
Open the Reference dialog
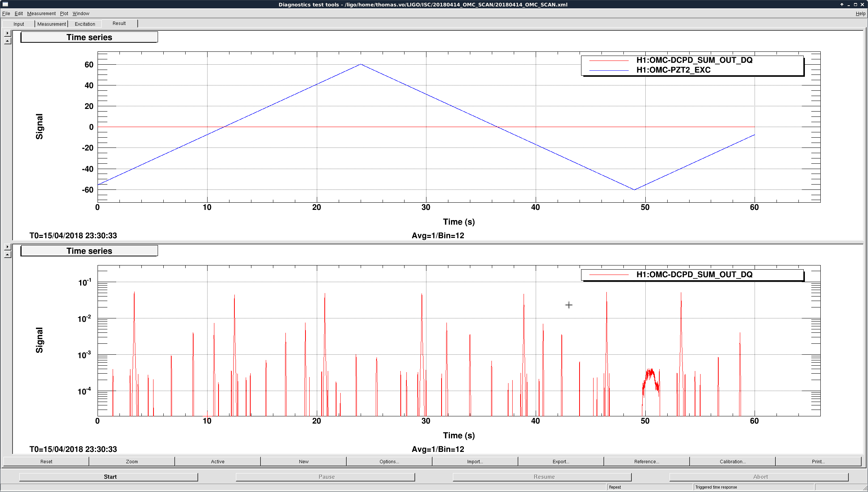[647, 461]
